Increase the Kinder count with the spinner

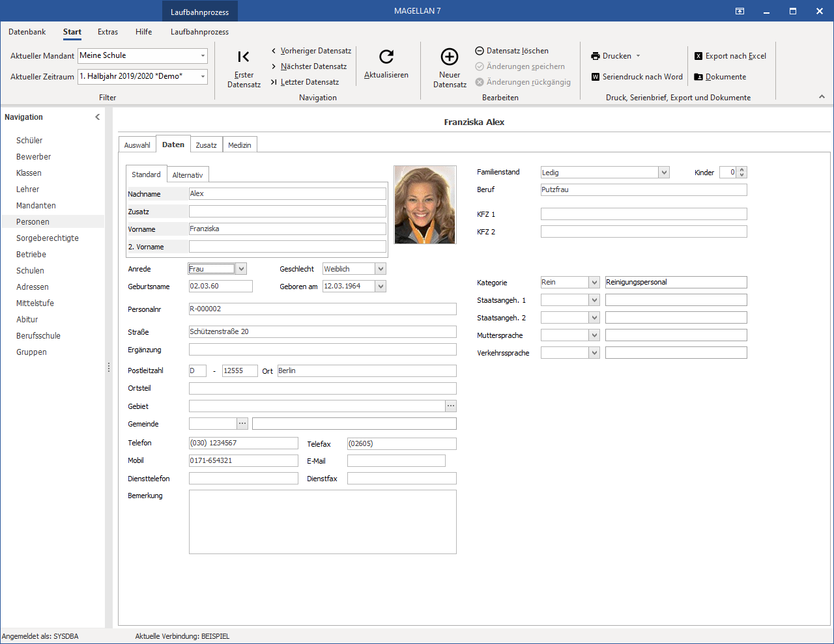pyautogui.click(x=742, y=170)
